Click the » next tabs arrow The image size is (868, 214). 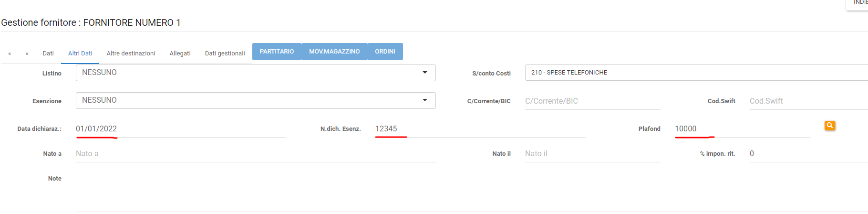click(x=27, y=53)
